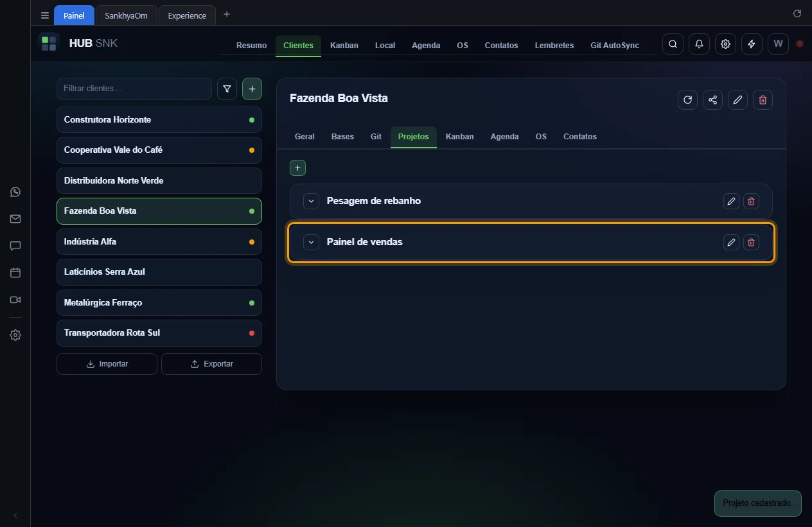Select the client detail Kanban tab
812x527 pixels.
point(459,137)
